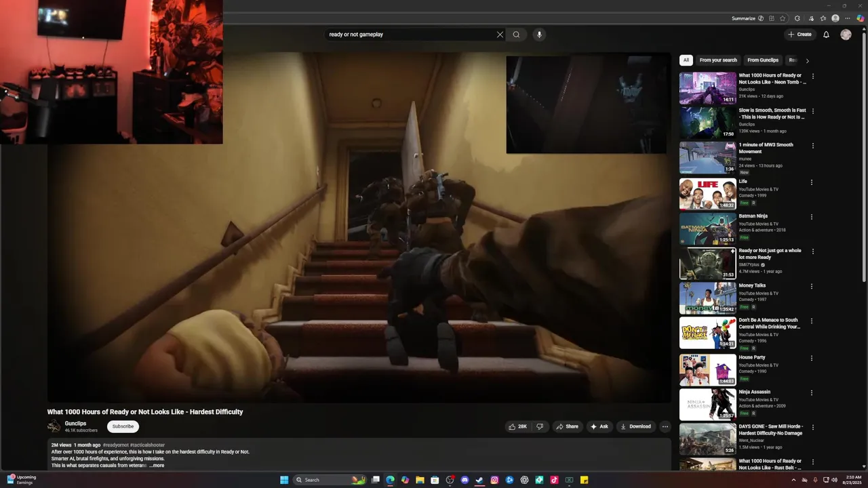This screenshot has height=488, width=868.
Task: Toggle the system tray microphone icon
Action: [x=815, y=480]
